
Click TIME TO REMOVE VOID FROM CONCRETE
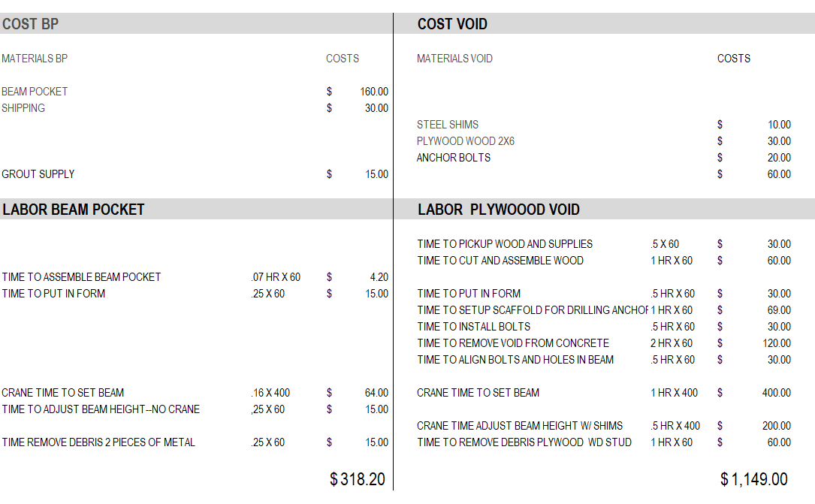pos(513,343)
